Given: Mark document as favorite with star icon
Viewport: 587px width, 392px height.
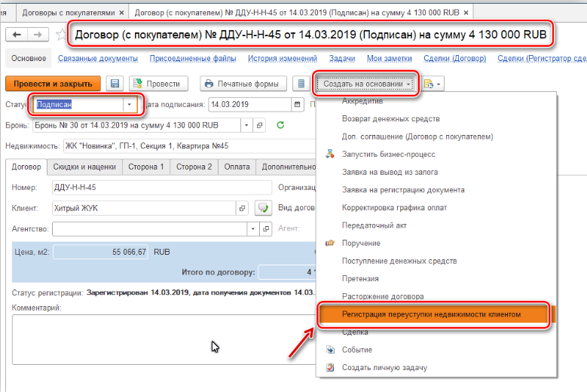Looking at the screenshot, I should click(61, 35).
